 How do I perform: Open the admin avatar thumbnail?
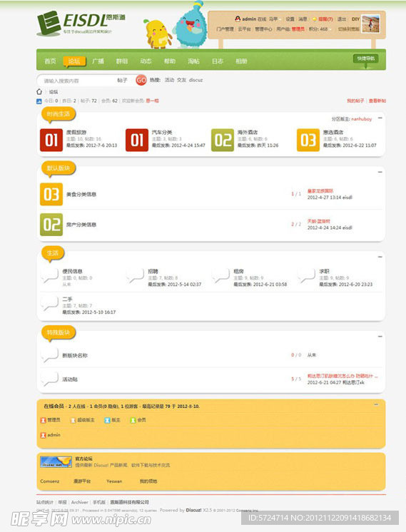point(370,24)
